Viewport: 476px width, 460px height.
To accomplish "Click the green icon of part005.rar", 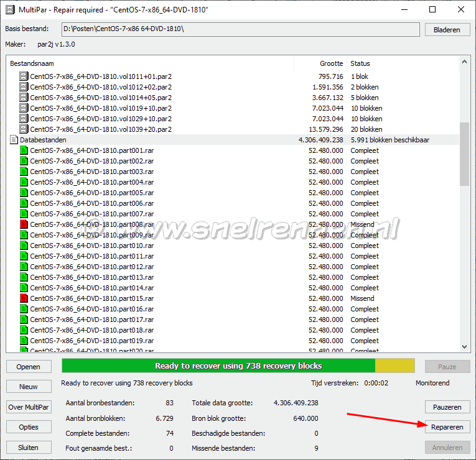I will click(24, 193).
